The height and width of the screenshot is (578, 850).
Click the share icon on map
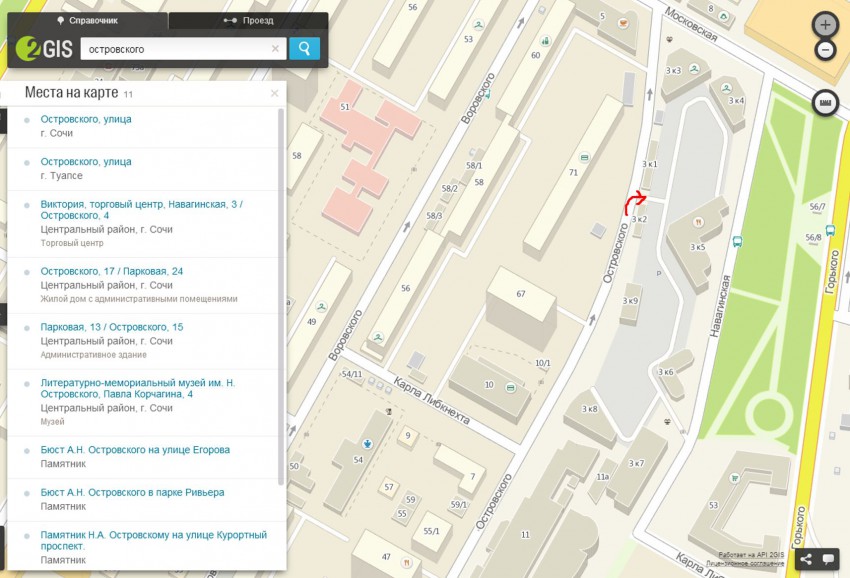(806, 560)
